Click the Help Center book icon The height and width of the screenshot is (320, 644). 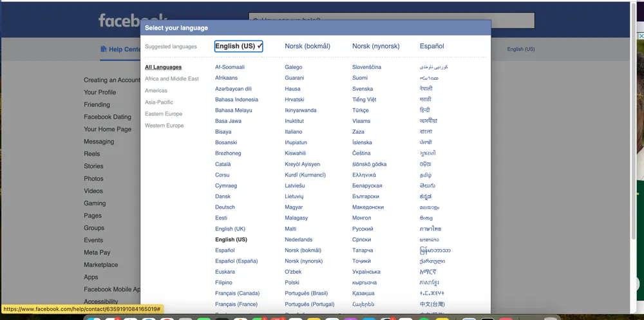(104, 49)
